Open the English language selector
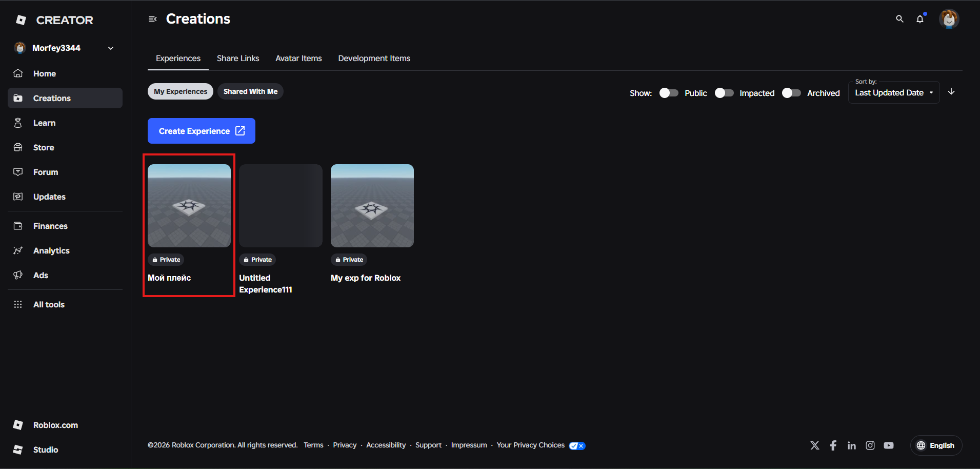 (936, 445)
